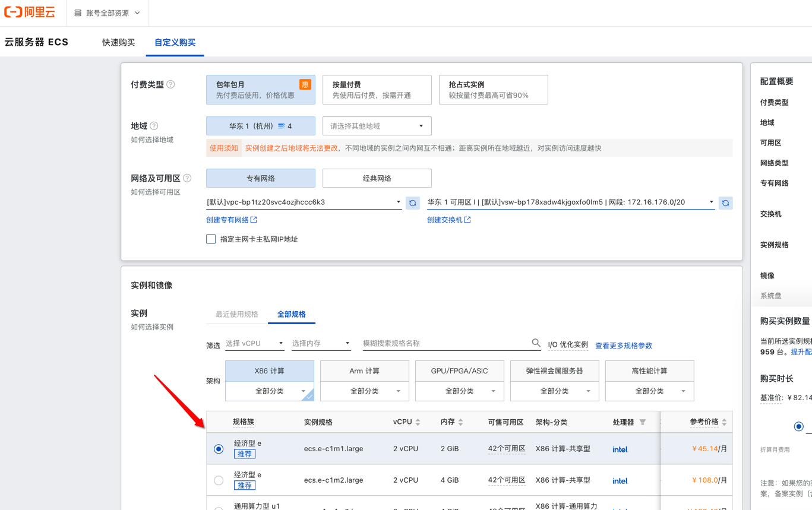The image size is (812, 510).
Task: Open 创建专有网络 link
Action: pyautogui.click(x=232, y=220)
